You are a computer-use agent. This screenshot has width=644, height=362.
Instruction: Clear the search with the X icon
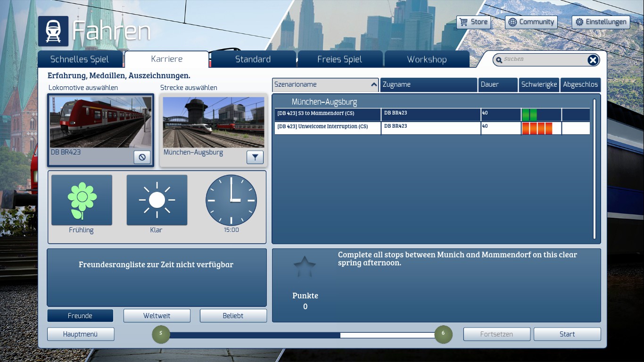(x=593, y=60)
